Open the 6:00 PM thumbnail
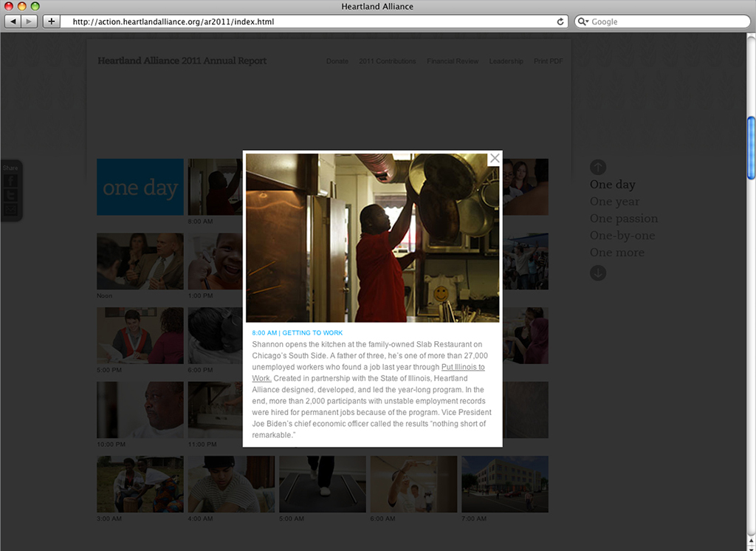The height and width of the screenshot is (551, 756). coord(215,335)
